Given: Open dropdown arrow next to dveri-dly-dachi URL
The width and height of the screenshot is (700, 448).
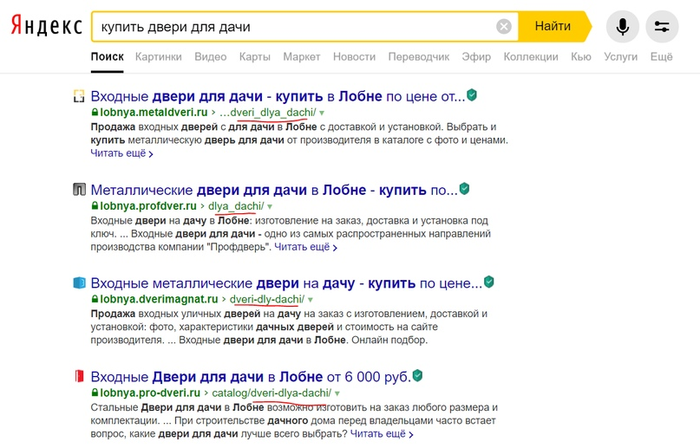Looking at the screenshot, I should (x=310, y=299).
